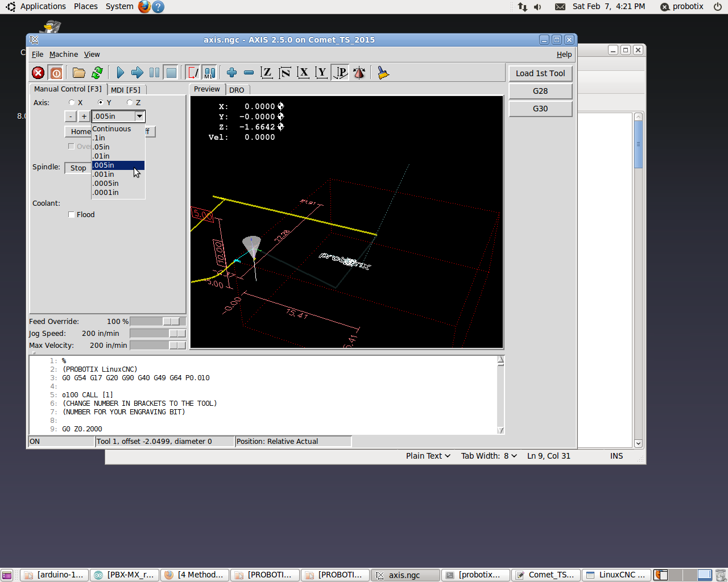Zoom in the preview with plus icon

tap(231, 73)
